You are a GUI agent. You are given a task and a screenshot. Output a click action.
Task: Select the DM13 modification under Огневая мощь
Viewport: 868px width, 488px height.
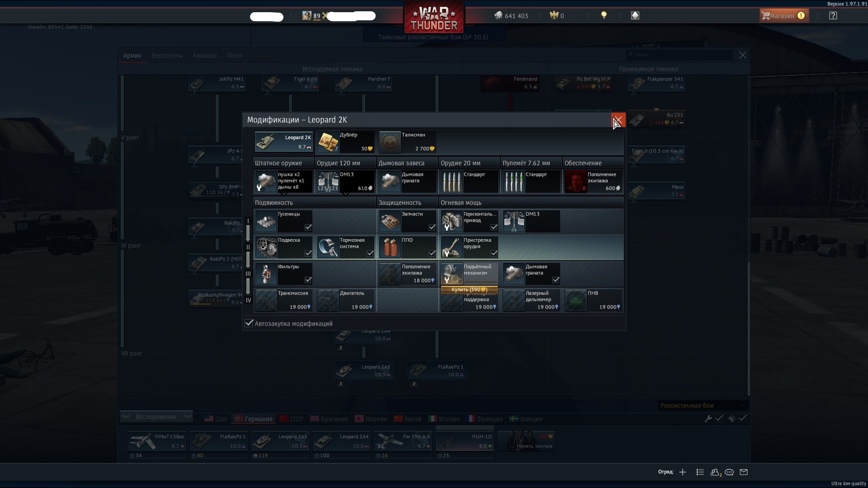click(531, 221)
